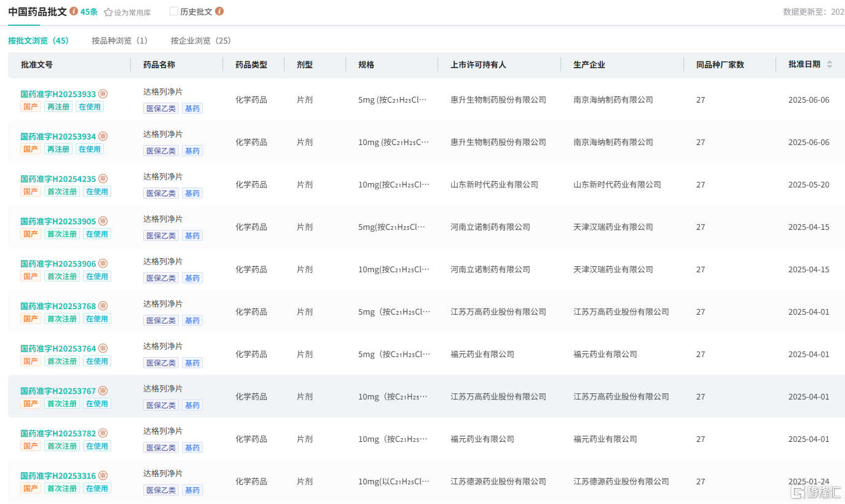Click 基药 tag in H20253906 row
The image size is (845, 504).
tap(192, 278)
